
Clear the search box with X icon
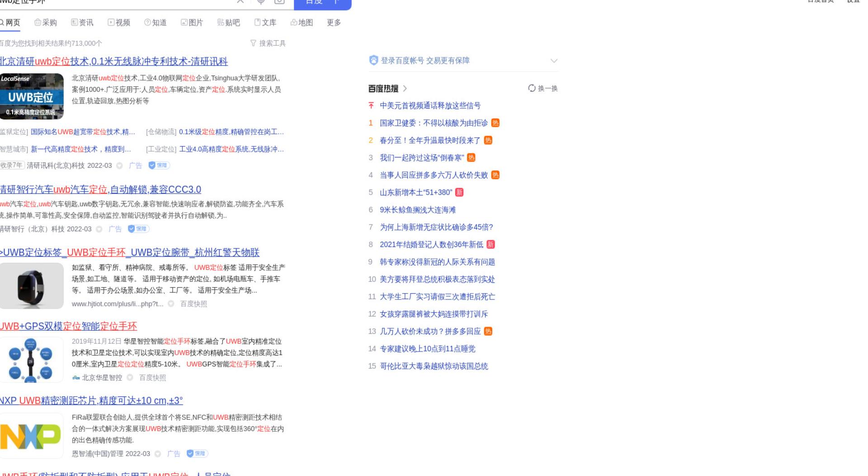[x=241, y=1]
